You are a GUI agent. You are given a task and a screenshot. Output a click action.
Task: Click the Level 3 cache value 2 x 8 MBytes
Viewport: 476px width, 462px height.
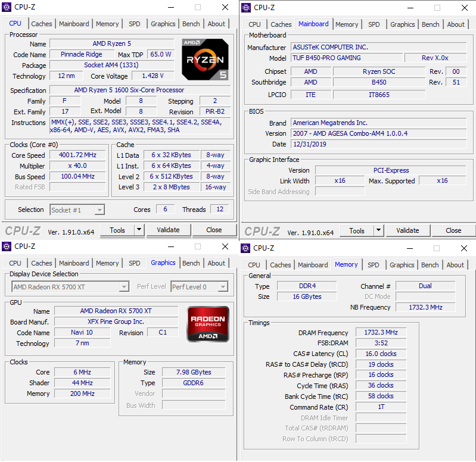tap(172, 187)
